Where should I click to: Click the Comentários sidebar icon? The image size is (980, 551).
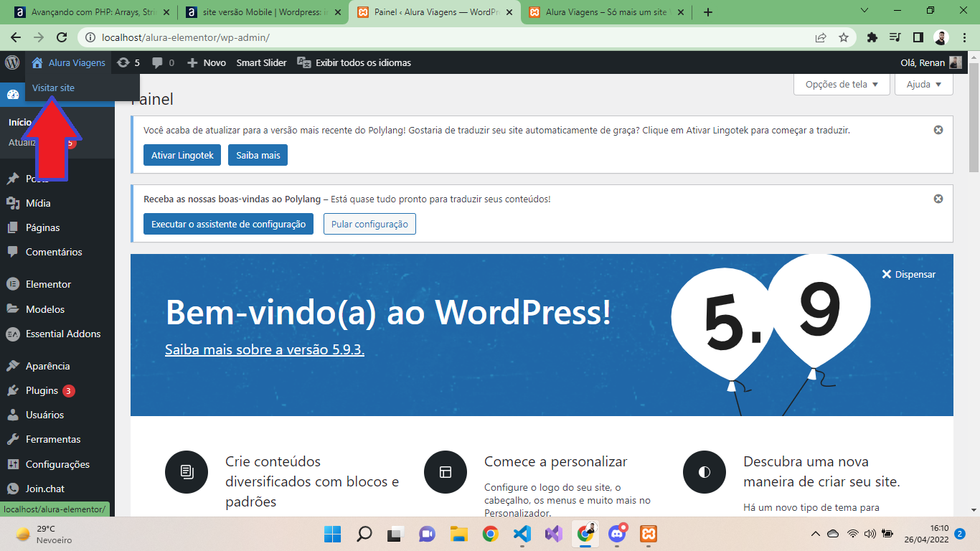pyautogui.click(x=13, y=252)
